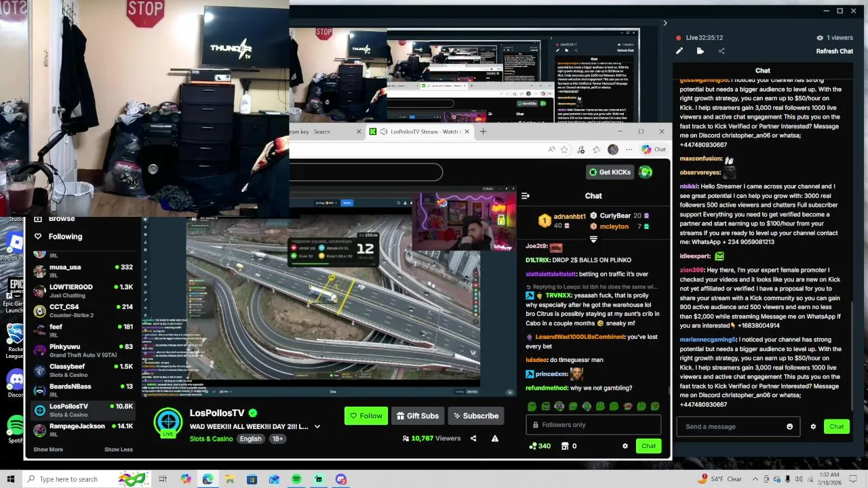
Task: Open Following in Kick sidebar
Action: tap(65, 237)
